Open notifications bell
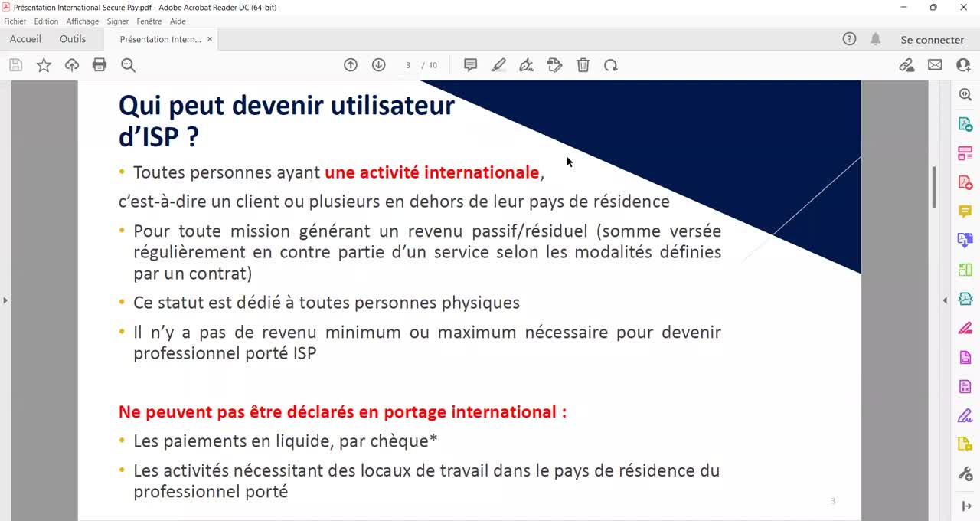The height and width of the screenshot is (521, 980). (875, 39)
